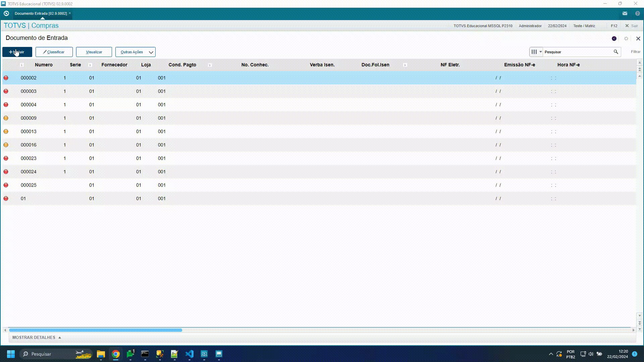Image resolution: width=644 pixels, height=362 pixels.
Task: Click the horizontal scrollbar thumb
Action: pyautogui.click(x=96, y=330)
